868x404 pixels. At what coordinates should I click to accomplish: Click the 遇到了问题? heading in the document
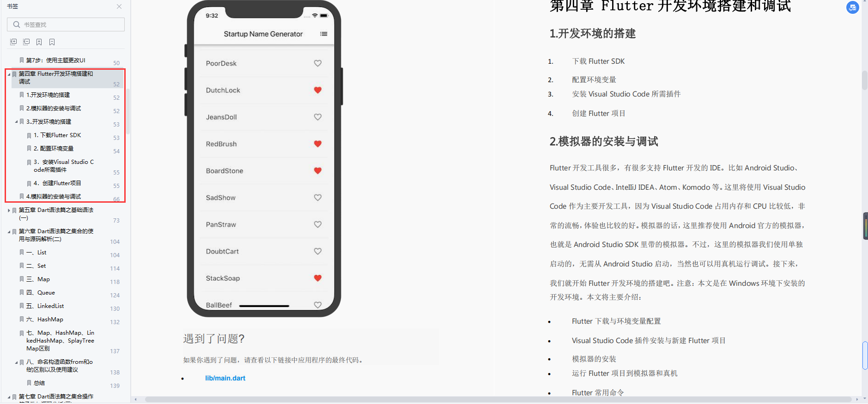click(214, 339)
